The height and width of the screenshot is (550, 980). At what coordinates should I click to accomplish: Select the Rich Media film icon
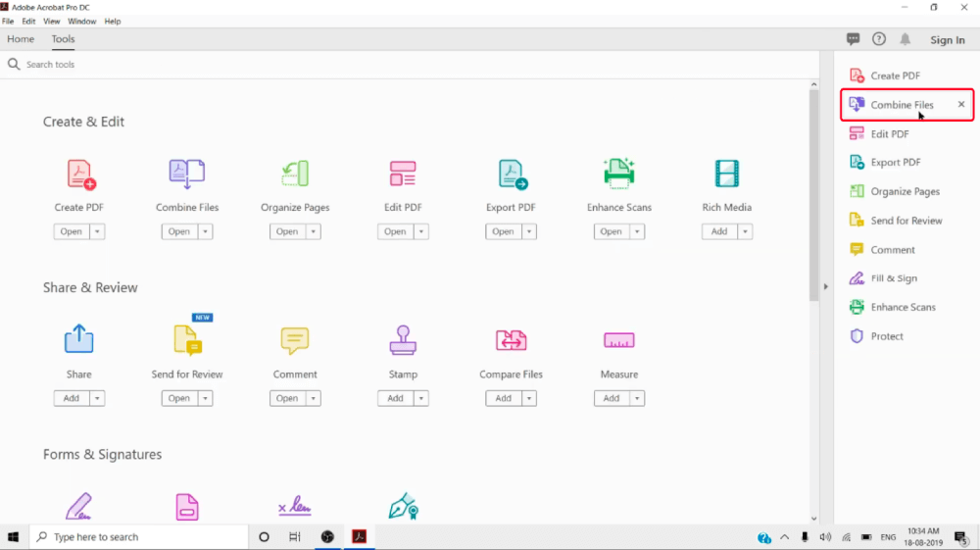coord(726,174)
